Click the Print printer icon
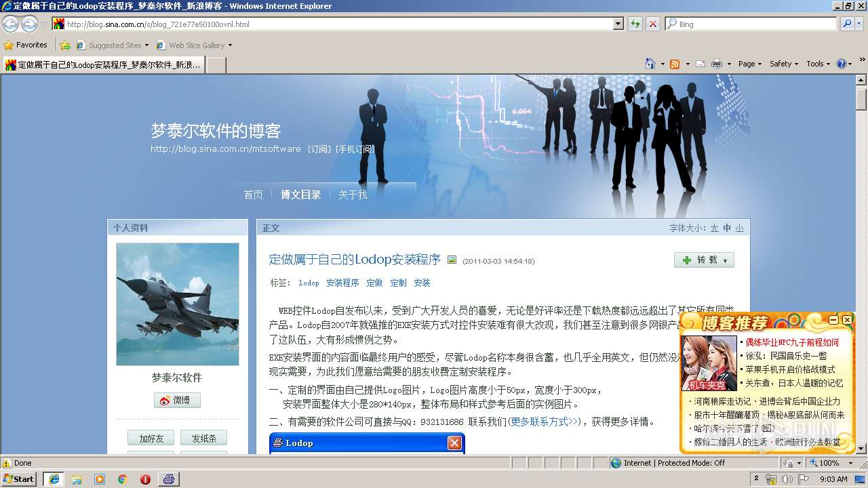 [x=717, y=64]
